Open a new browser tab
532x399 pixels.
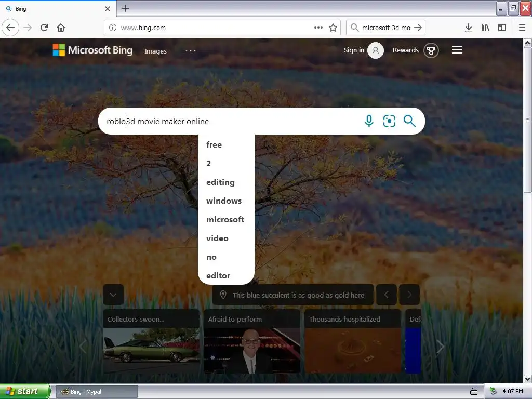(x=125, y=8)
